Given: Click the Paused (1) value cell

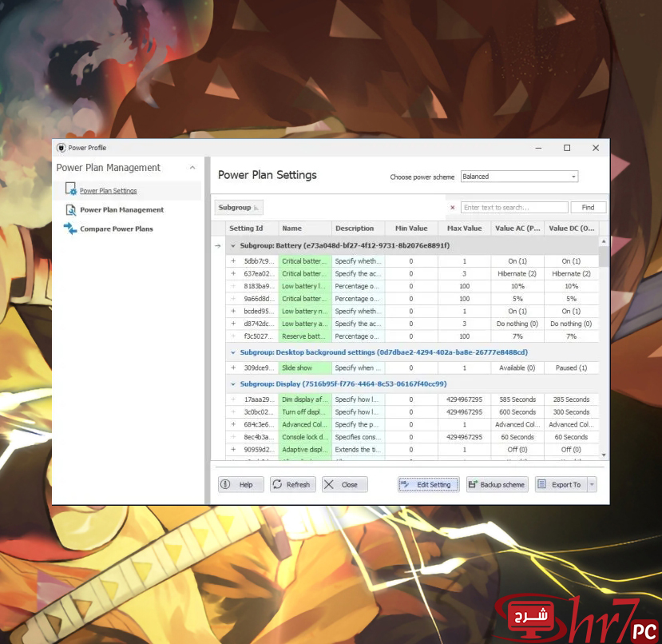Looking at the screenshot, I should click(x=571, y=368).
